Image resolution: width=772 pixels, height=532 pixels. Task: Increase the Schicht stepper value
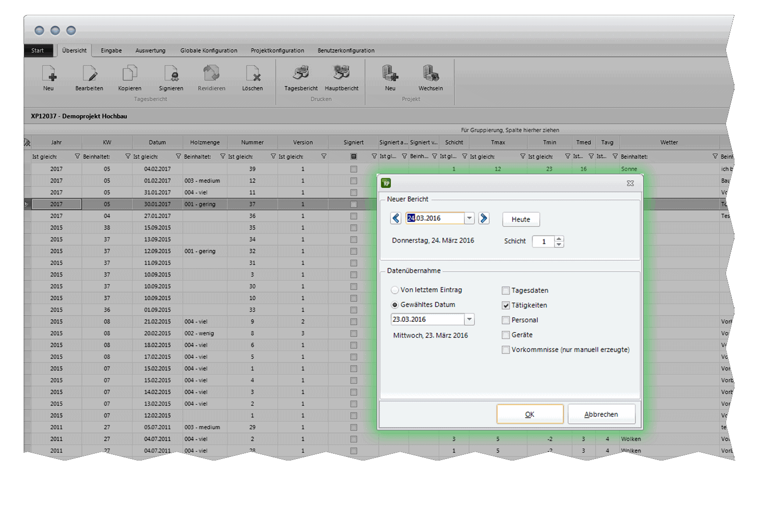tap(559, 239)
